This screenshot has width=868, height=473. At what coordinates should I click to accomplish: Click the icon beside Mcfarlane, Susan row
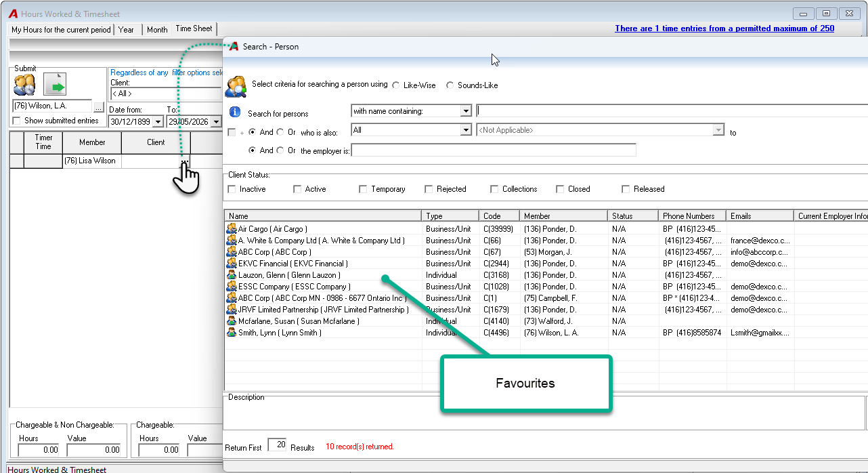232,321
